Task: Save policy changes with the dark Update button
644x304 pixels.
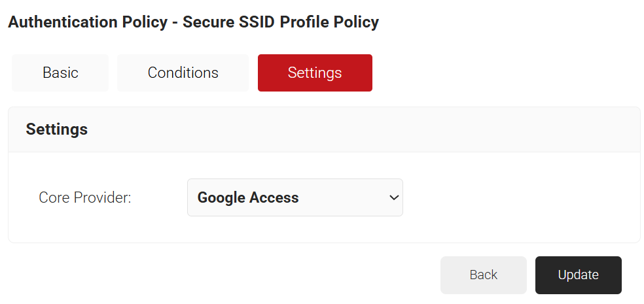Action: point(578,275)
